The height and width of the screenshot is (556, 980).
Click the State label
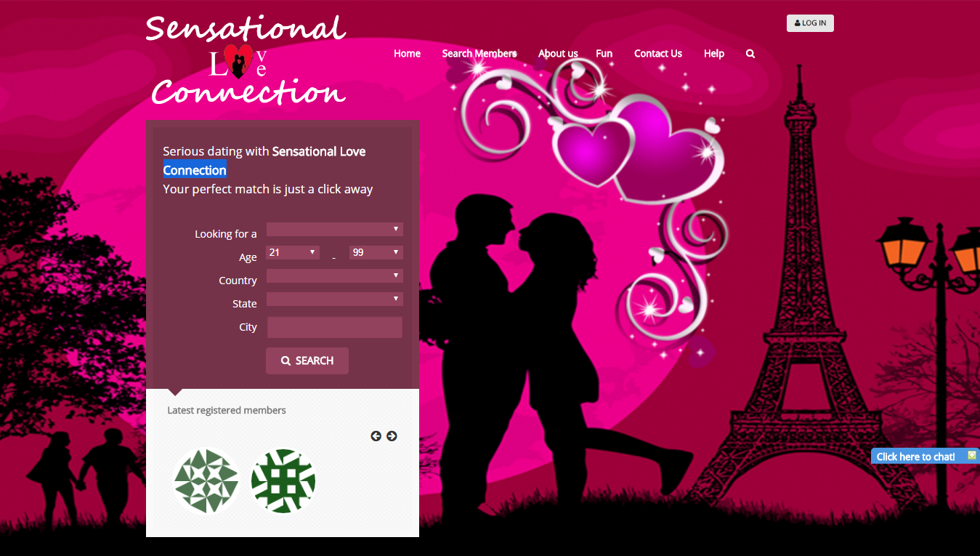point(245,304)
